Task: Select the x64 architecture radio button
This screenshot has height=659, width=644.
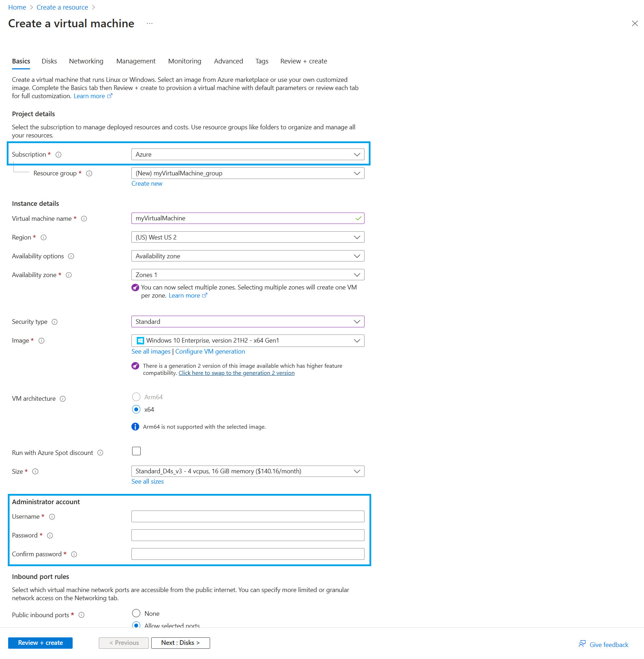Action: coord(136,410)
